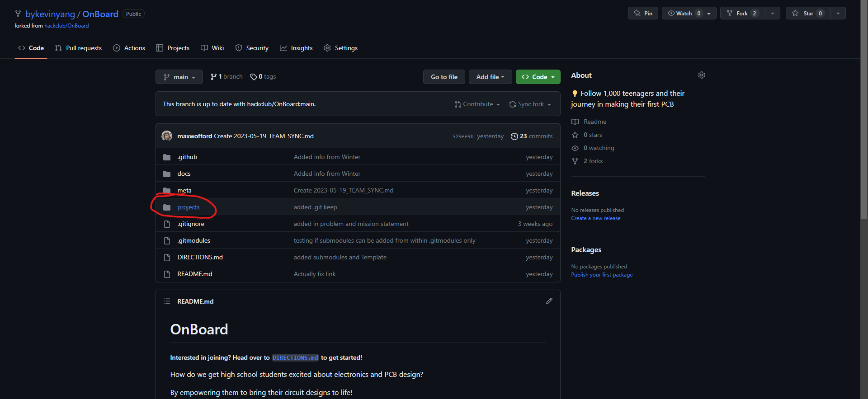Open the Insights tab
The height and width of the screenshot is (399, 868).
296,48
